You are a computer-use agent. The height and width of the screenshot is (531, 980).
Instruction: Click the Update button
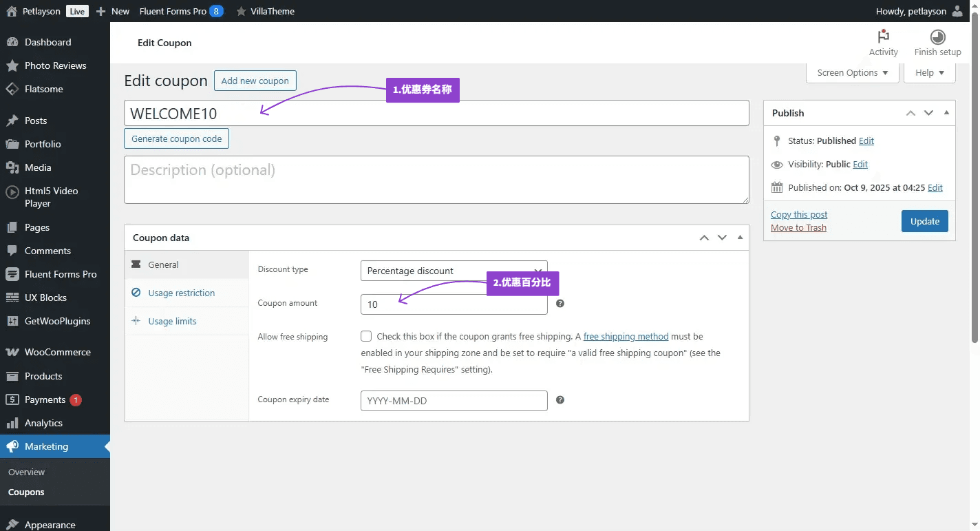[924, 221]
